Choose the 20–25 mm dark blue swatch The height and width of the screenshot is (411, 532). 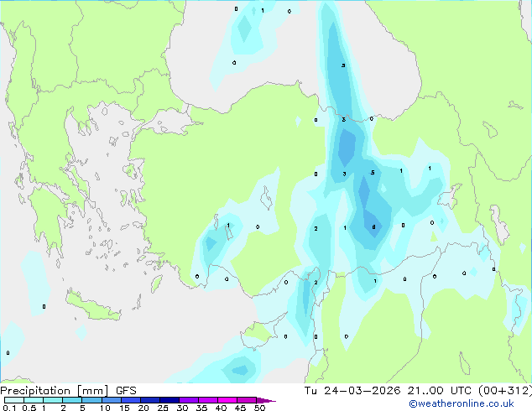(150, 400)
